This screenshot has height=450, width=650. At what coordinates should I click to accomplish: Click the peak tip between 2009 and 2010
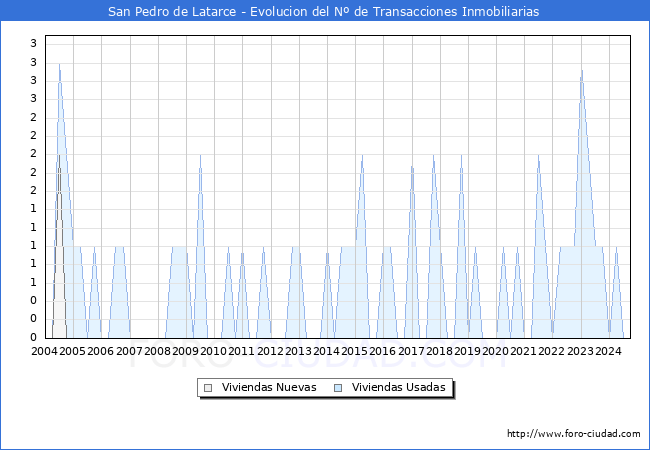click(200, 156)
